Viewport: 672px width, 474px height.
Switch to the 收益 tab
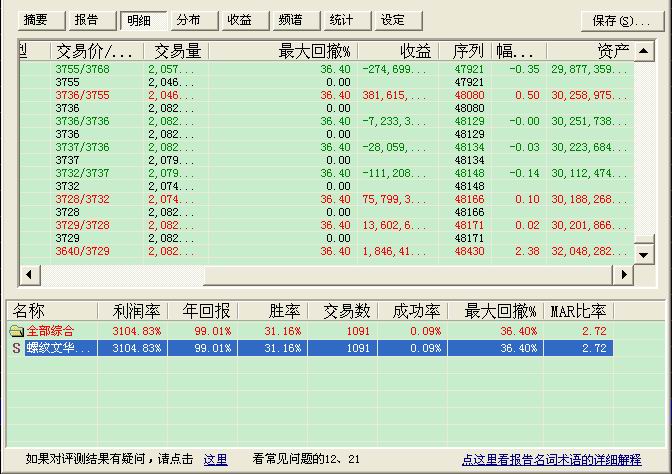coord(246,20)
